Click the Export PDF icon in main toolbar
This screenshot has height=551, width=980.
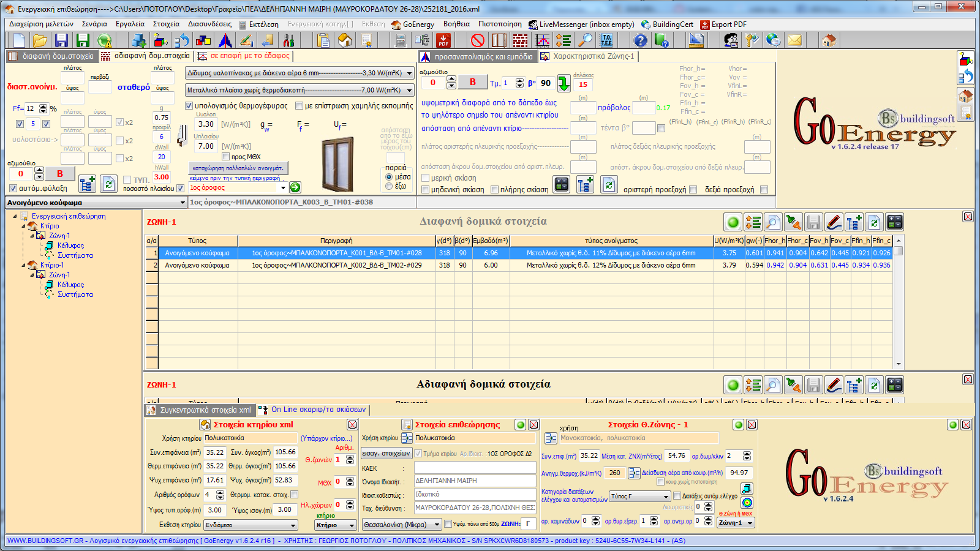click(x=443, y=40)
